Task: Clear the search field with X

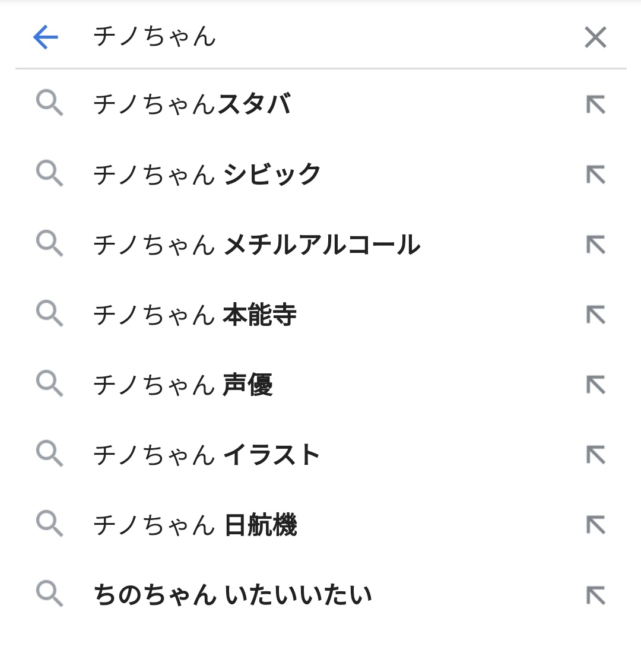Action: coord(595,37)
